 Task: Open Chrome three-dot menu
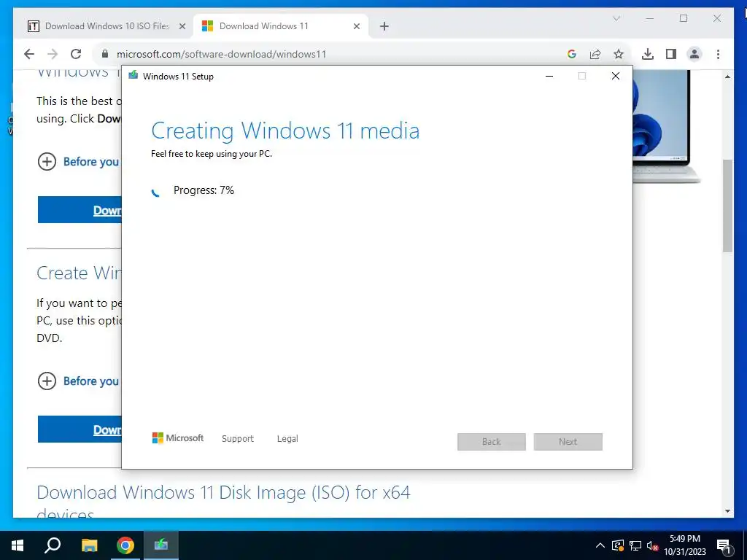coord(718,54)
